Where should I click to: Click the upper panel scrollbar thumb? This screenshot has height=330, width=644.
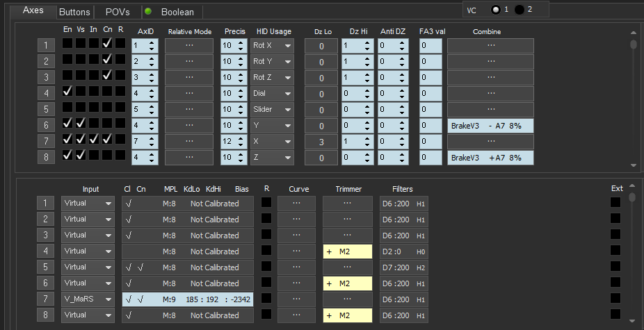point(634,44)
